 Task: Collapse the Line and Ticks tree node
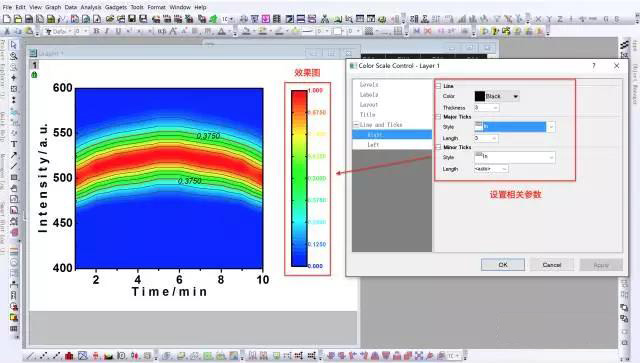click(356, 125)
